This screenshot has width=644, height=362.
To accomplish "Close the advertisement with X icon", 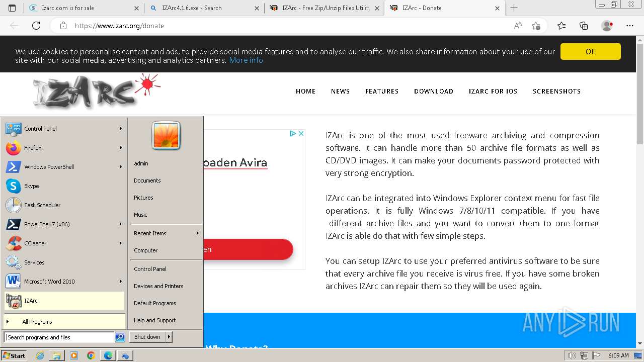I will (301, 133).
